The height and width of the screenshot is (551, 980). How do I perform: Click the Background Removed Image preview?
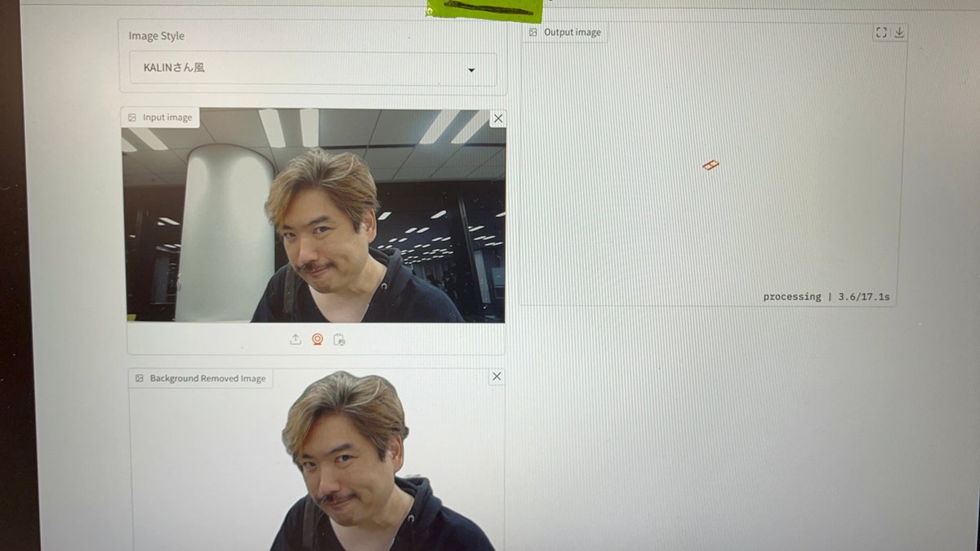[x=317, y=460]
